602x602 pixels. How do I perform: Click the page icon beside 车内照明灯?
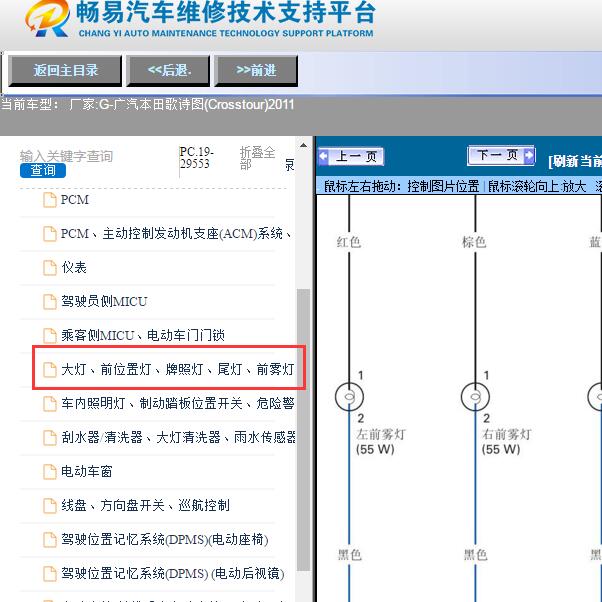(50, 404)
